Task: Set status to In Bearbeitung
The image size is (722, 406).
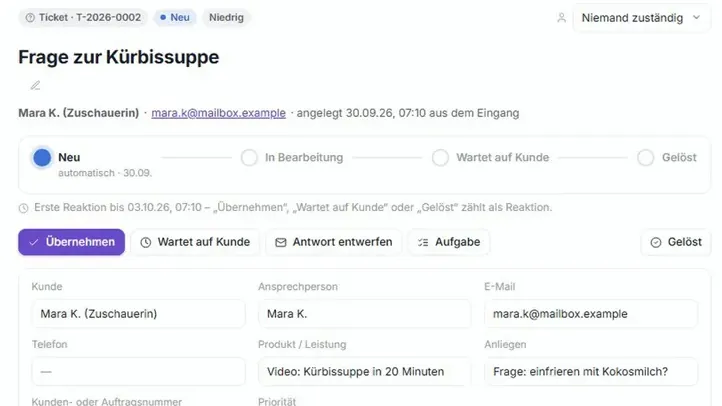Action: pos(292,157)
